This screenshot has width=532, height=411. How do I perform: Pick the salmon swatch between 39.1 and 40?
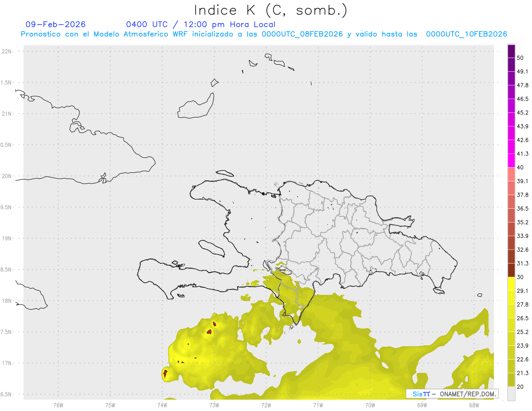pyautogui.click(x=511, y=174)
